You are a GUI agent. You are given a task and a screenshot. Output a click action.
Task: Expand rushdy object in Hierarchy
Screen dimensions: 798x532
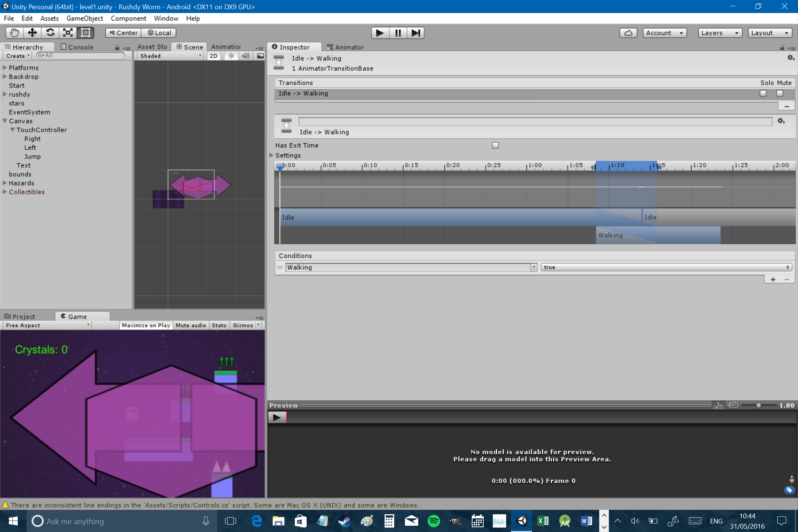5,94
